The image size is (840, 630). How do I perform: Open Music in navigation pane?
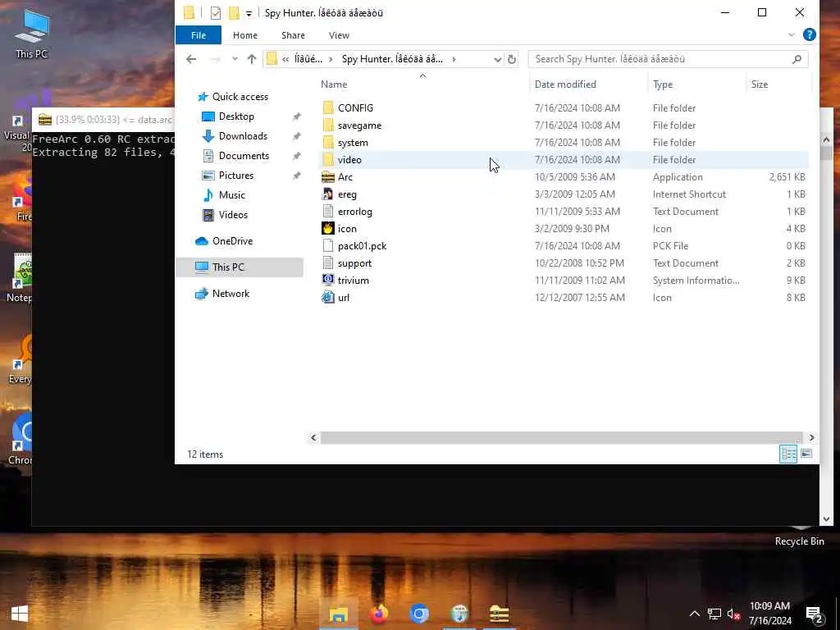click(231, 195)
